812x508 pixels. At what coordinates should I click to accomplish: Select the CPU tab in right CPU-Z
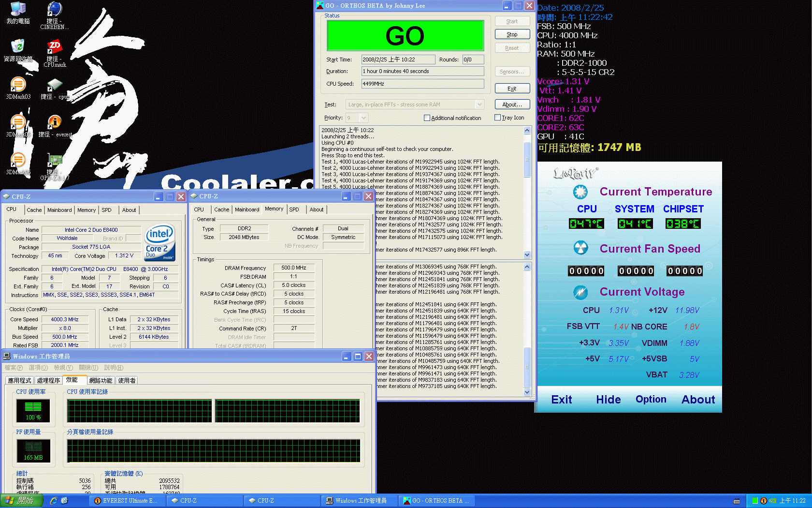tap(199, 209)
